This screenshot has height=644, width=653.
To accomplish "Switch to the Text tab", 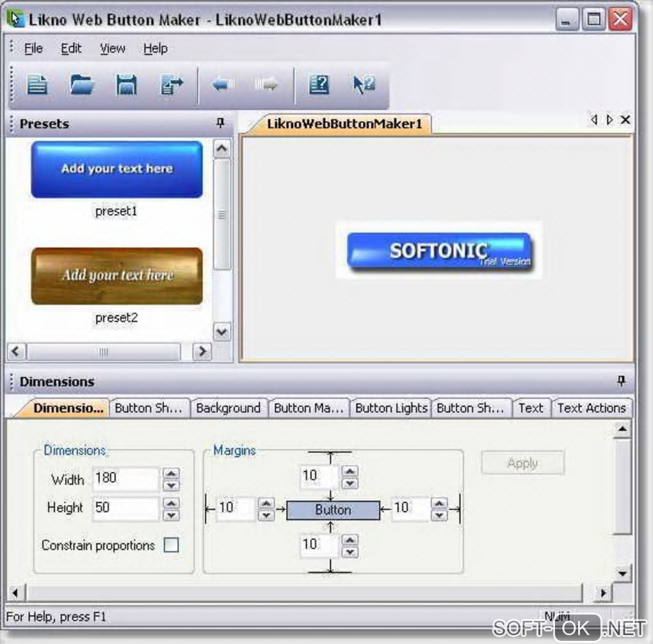I will pos(531,408).
